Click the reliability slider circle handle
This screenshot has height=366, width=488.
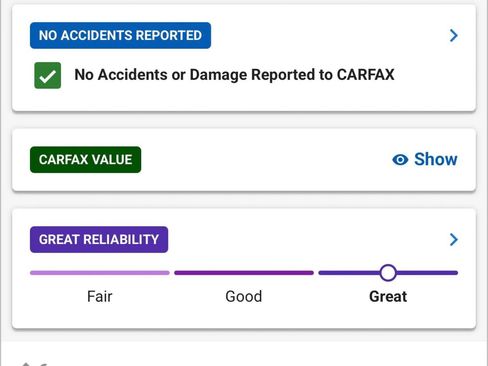coord(388,273)
